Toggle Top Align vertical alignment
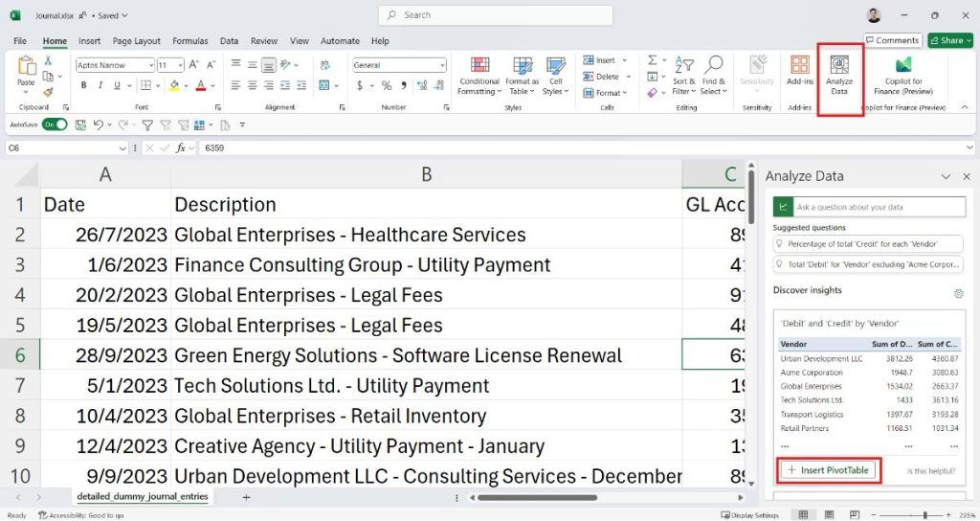Image resolution: width=980 pixels, height=521 pixels. coord(235,64)
